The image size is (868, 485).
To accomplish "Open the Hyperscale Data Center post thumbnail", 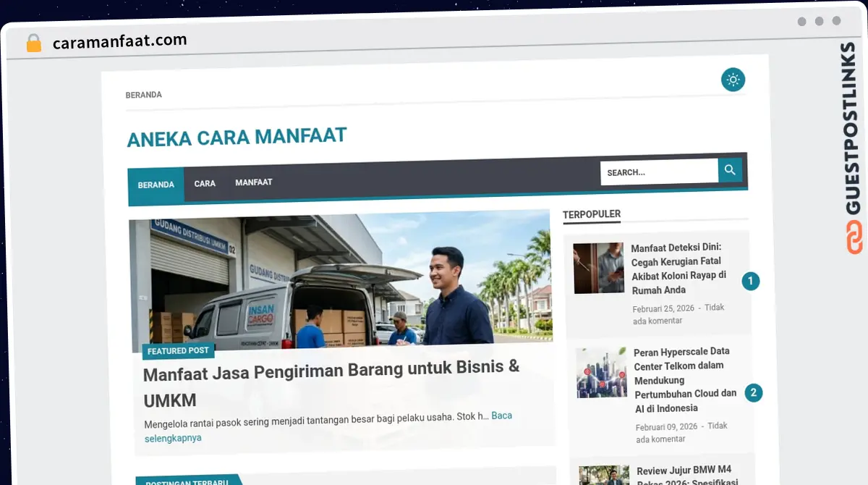I will tap(602, 373).
